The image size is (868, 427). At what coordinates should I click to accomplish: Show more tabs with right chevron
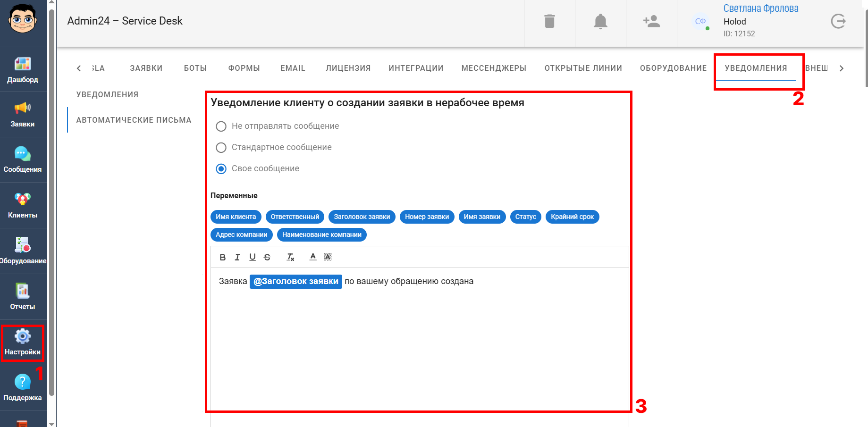point(841,68)
